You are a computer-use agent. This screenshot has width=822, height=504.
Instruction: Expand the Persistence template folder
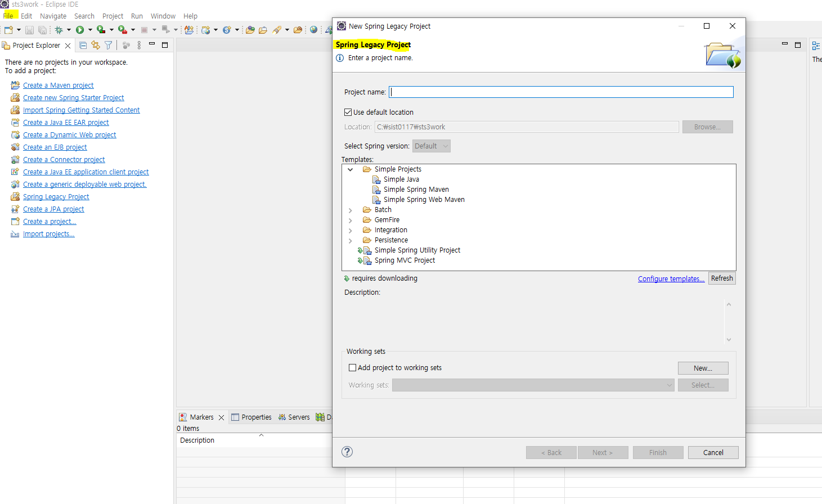(351, 241)
